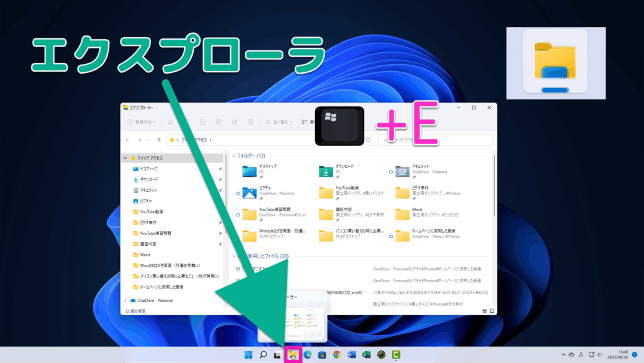This screenshot has width=644, height=363.
Task: Open the 新規作成 dropdown
Action: point(142,122)
